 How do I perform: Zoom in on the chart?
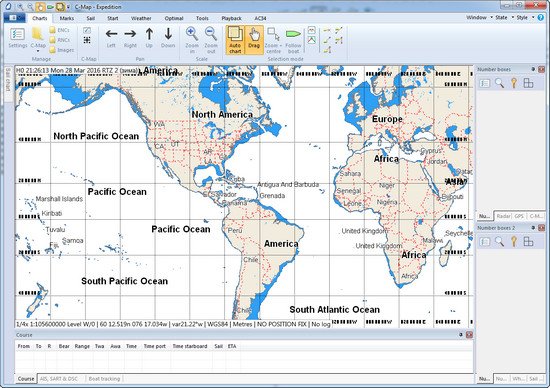coord(192,40)
